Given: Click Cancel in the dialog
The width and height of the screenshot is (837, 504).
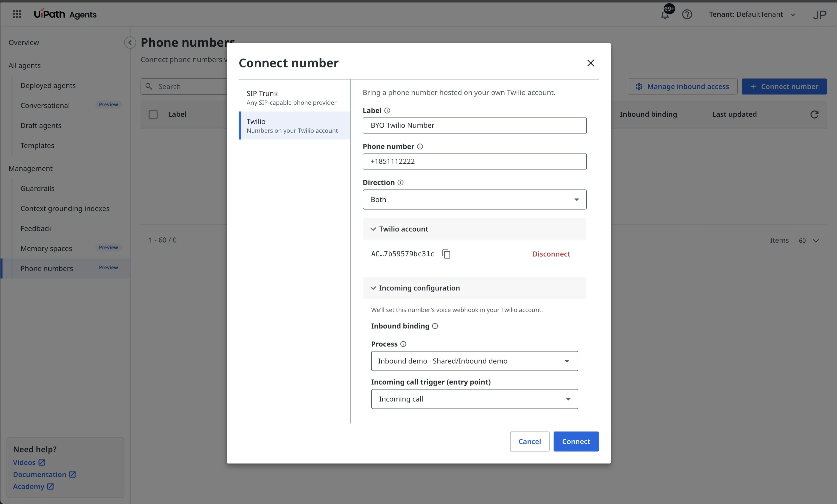Looking at the screenshot, I should [x=529, y=441].
